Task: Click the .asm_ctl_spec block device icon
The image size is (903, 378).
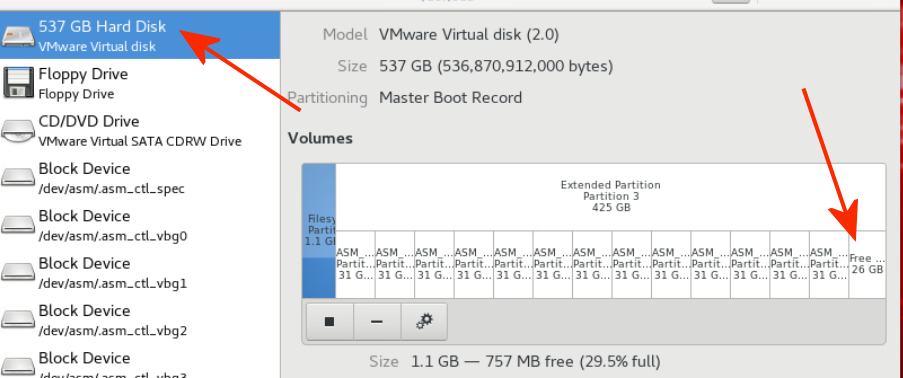Action: (x=18, y=177)
